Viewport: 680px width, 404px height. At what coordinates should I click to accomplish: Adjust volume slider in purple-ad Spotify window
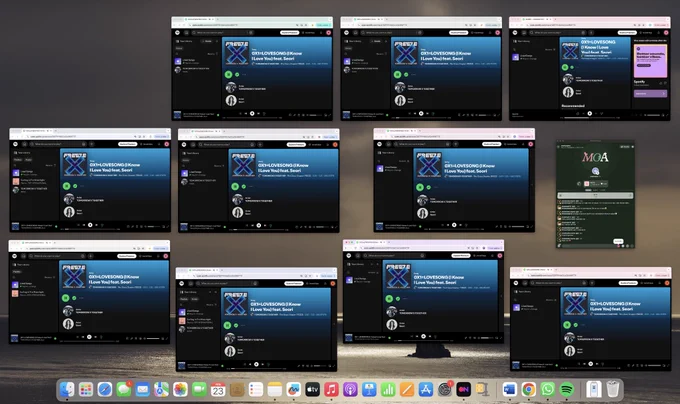[x=653, y=115]
